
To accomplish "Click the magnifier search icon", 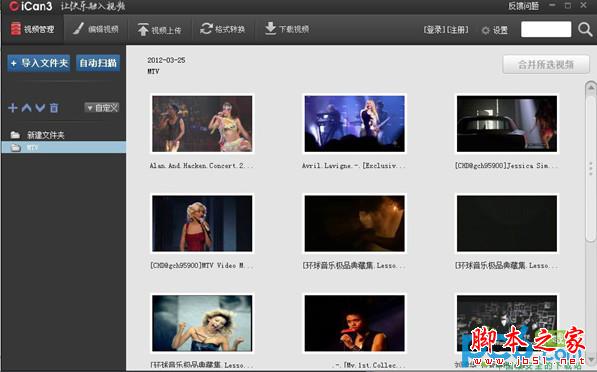I will (x=585, y=29).
